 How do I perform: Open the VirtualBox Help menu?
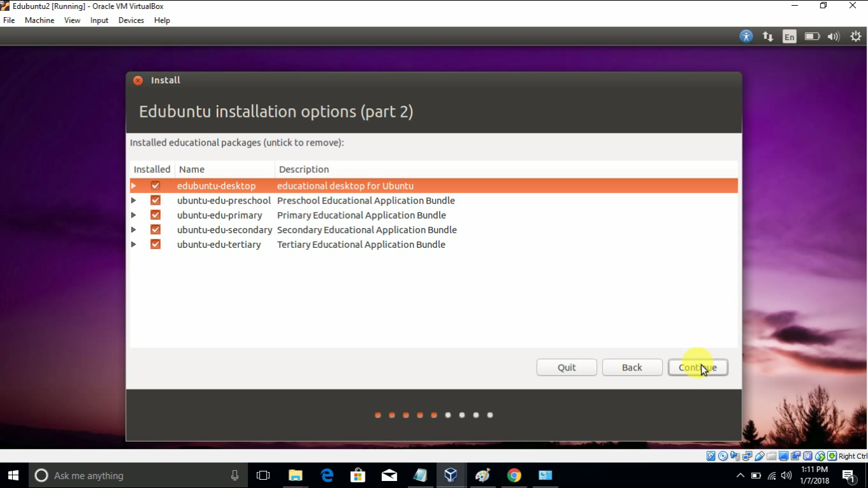pyautogui.click(x=162, y=20)
